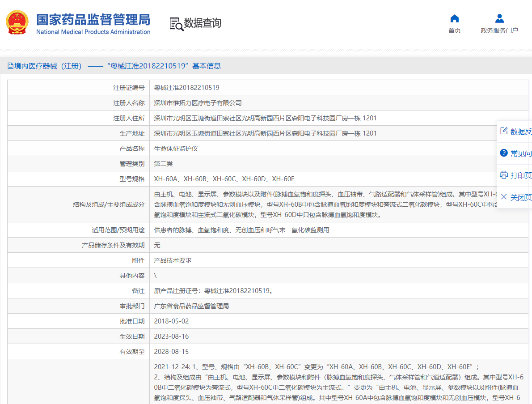
Task: Click the 打印页 side panel link
Action: [x=521, y=175]
